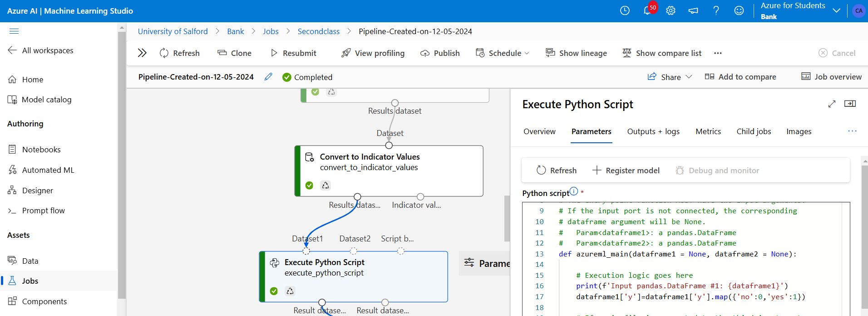Go to University of Salford breadcrumb

(x=173, y=31)
